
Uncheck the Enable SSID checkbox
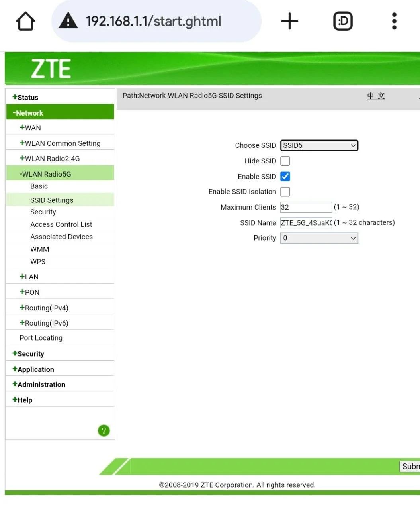285,177
